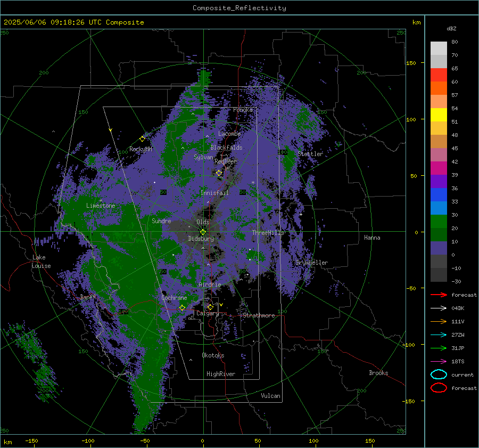Click the dBZ legend heading
The image size is (479, 448).
coord(451,28)
